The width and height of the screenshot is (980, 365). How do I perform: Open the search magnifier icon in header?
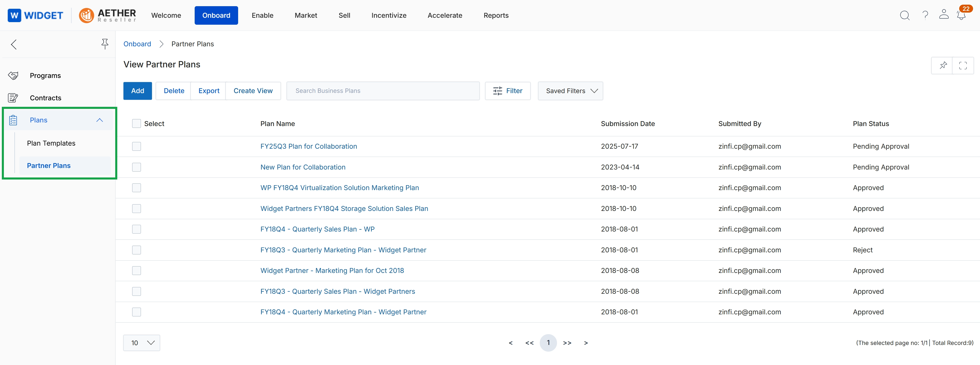[905, 15]
